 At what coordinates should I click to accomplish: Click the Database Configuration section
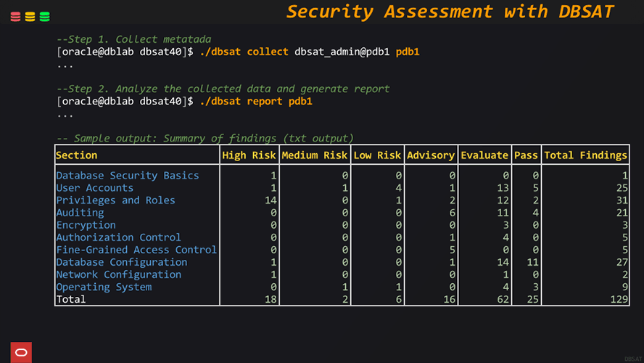tap(121, 262)
